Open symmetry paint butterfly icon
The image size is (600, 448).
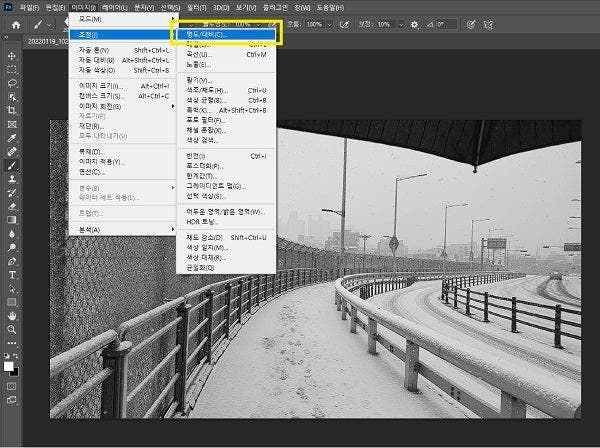tap(488, 25)
